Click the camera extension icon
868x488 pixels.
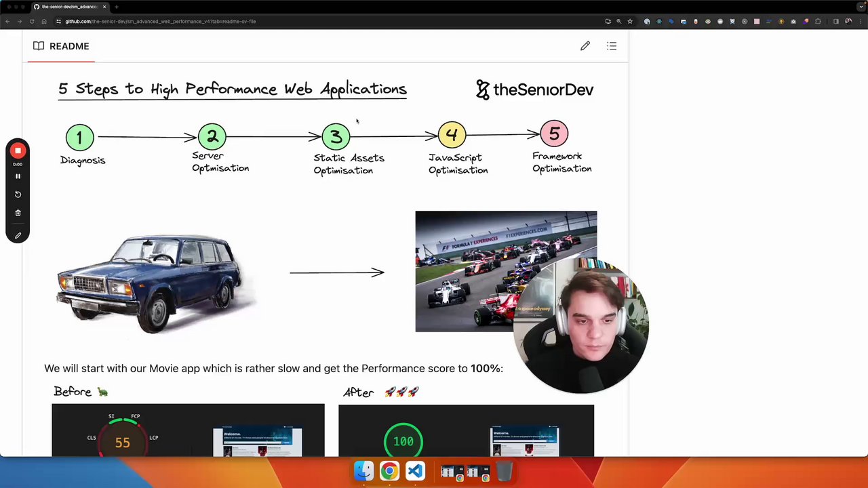pos(793,21)
